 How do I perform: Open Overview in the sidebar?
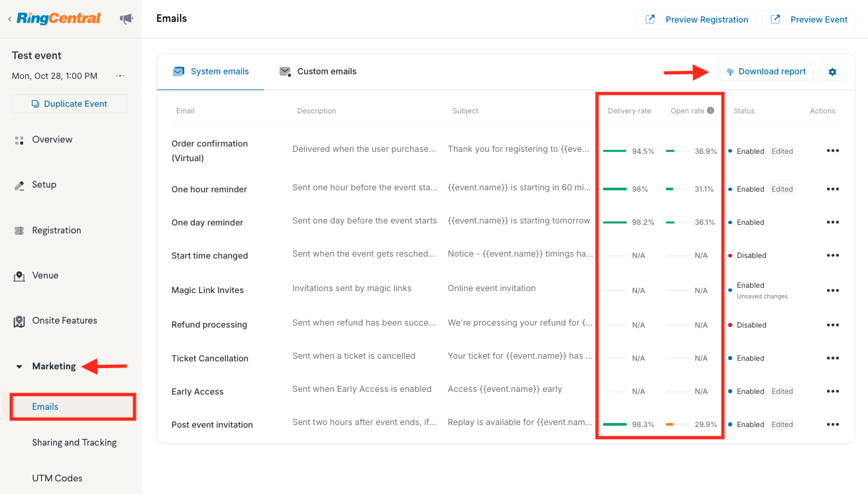(x=52, y=139)
